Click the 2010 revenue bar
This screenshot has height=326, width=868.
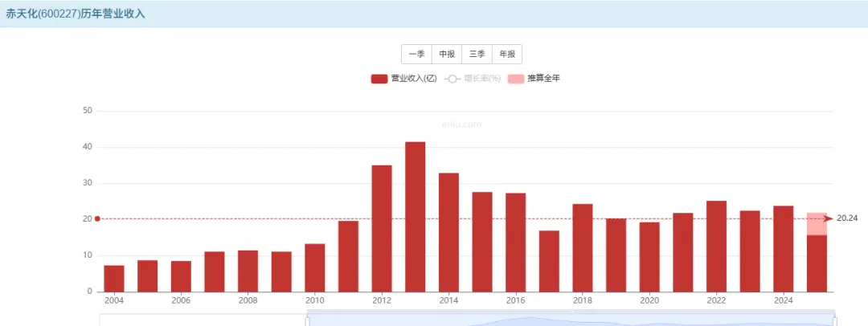pyautogui.click(x=314, y=268)
